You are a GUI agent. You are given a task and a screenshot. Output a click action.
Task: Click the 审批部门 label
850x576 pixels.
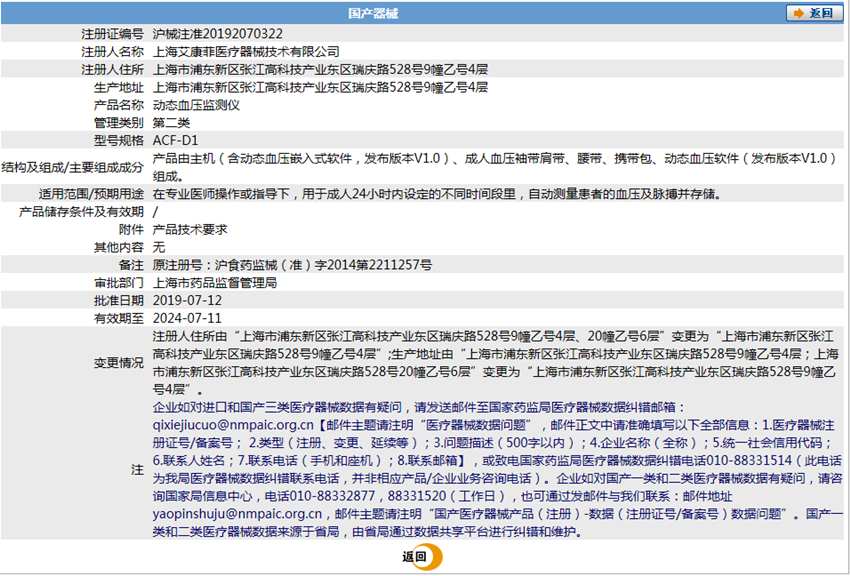(118, 283)
